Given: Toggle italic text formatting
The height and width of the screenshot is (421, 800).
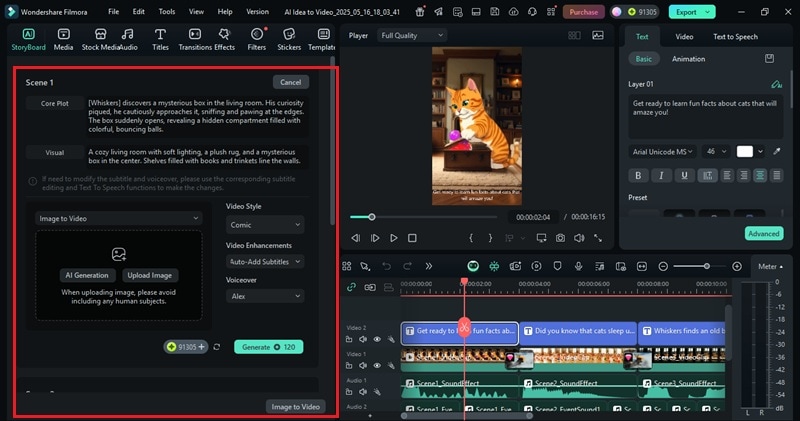Looking at the screenshot, I should tap(661, 175).
